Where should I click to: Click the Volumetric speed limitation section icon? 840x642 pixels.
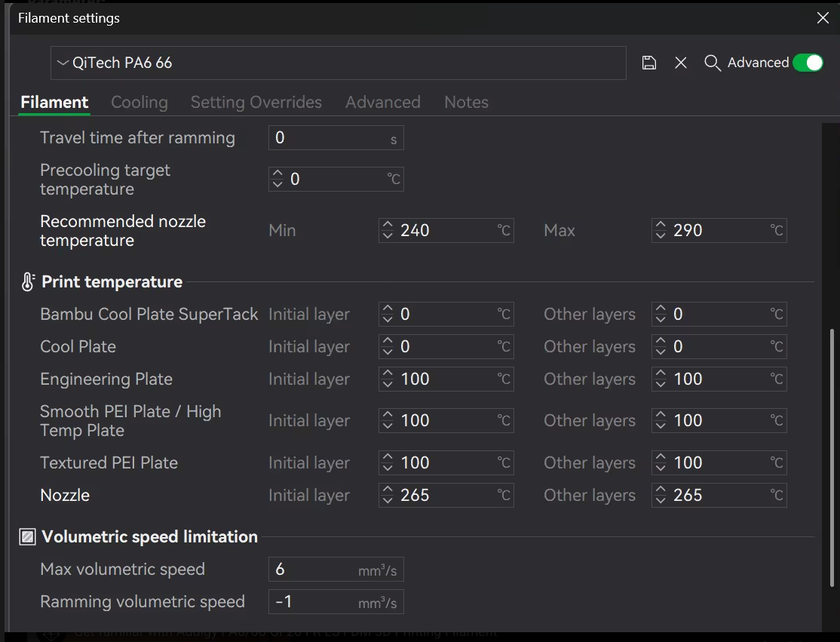[x=28, y=537]
